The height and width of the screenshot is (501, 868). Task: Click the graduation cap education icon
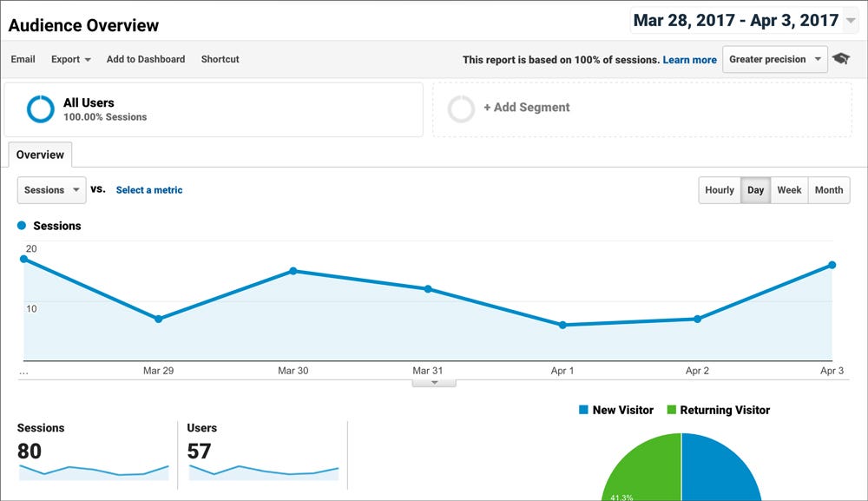(x=841, y=59)
